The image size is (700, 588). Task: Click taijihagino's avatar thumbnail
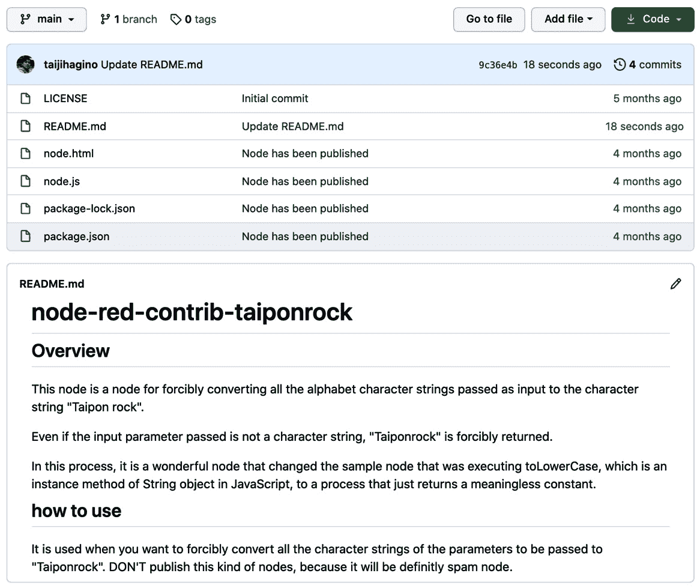coord(26,64)
